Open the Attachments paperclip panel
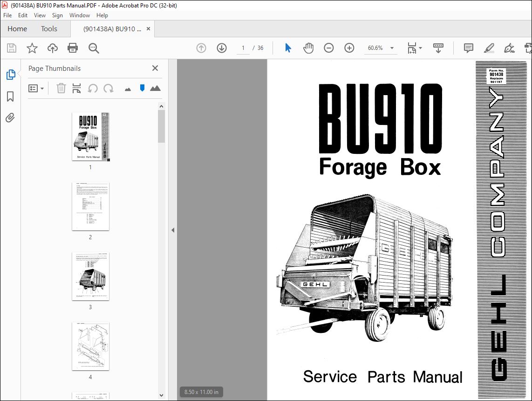Image resolution: width=532 pixels, height=401 pixels. click(10, 118)
